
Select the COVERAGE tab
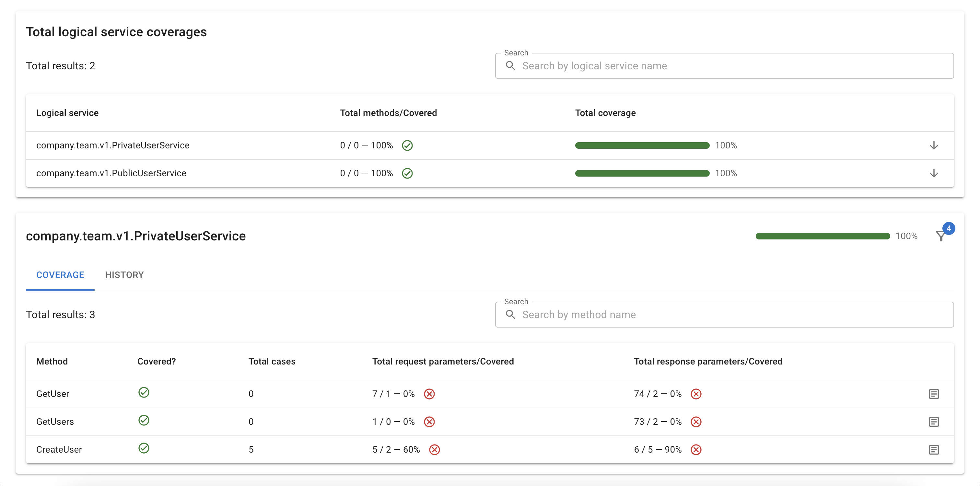pyautogui.click(x=60, y=275)
